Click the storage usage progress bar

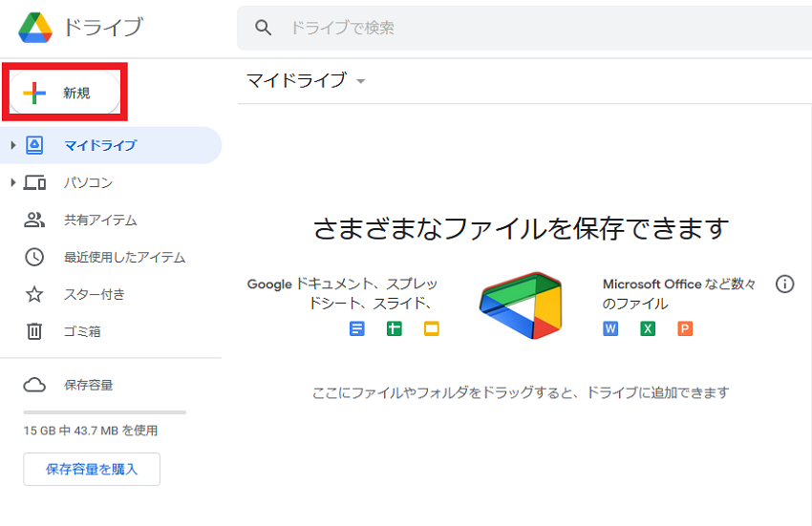[x=105, y=412]
